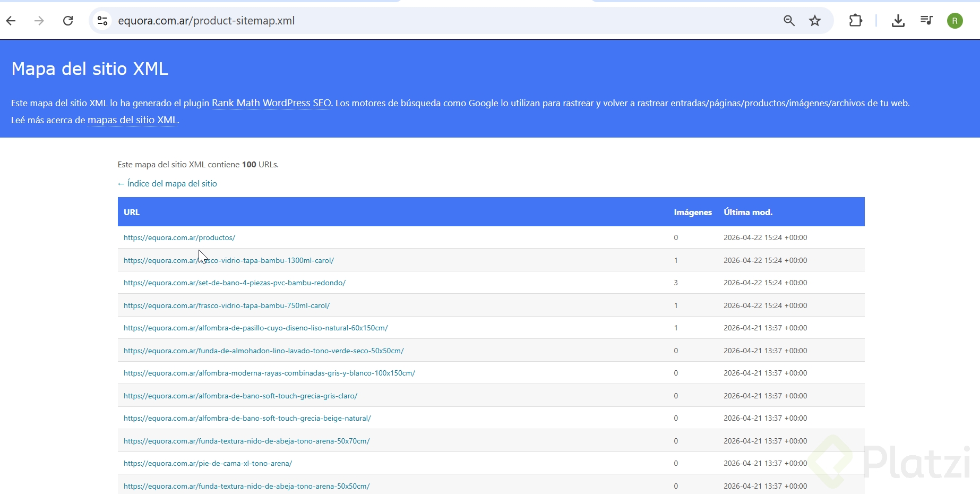Open the media controls icon
Viewport: 980px width, 494px height.
[x=926, y=21]
